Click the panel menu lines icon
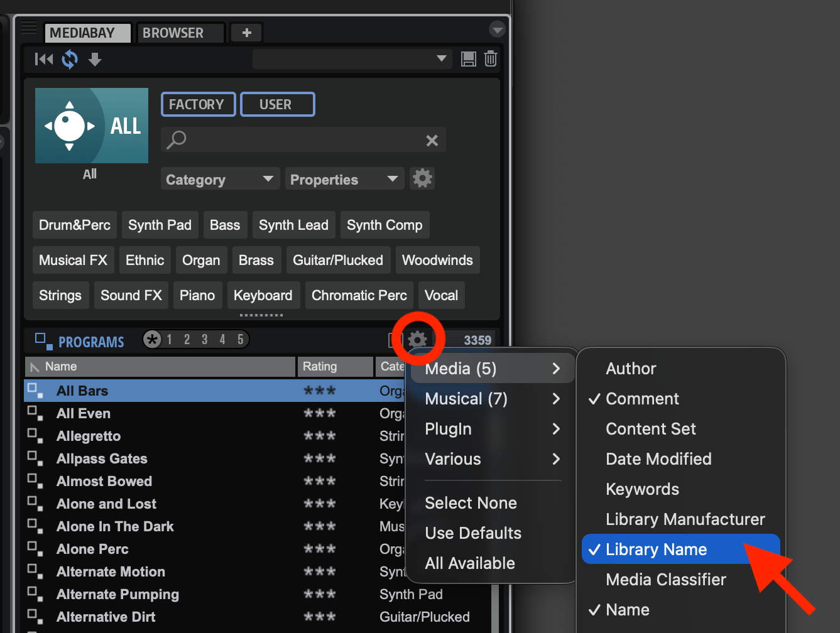Viewport: 840px width, 633px height. (29, 28)
